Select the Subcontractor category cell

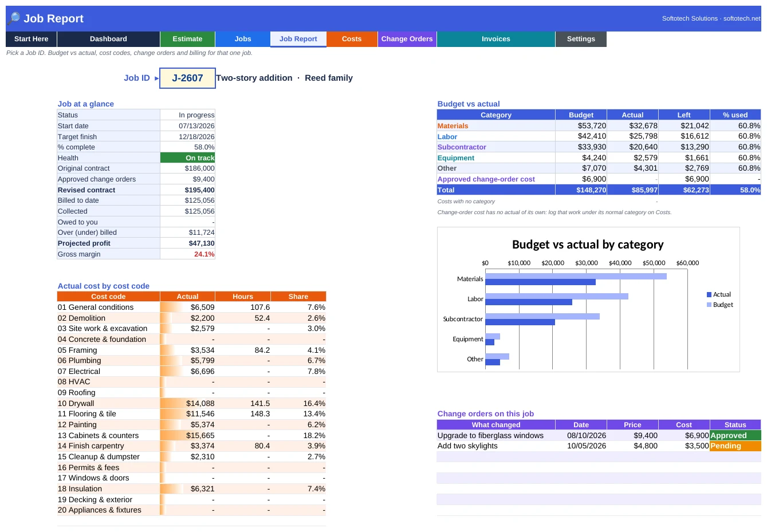[496, 147]
